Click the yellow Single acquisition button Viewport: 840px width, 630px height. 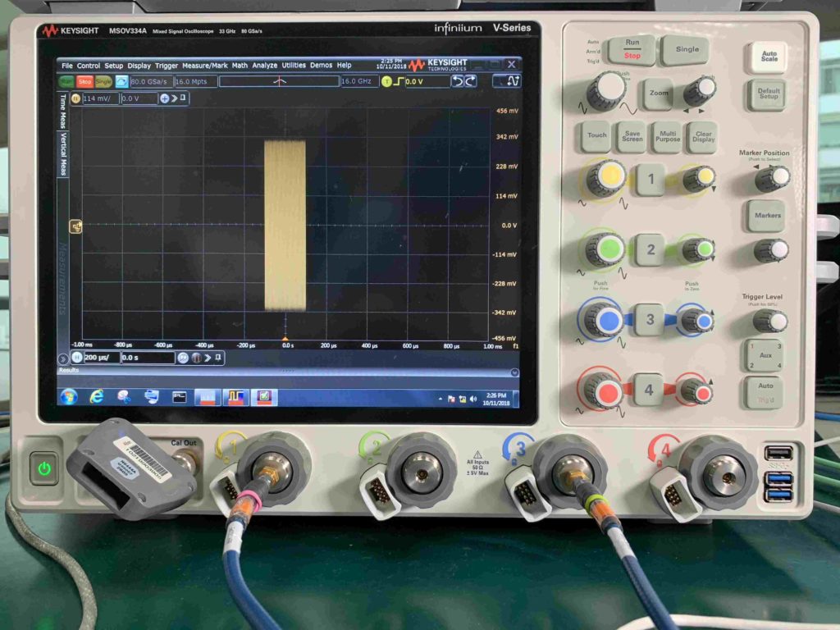103,81
